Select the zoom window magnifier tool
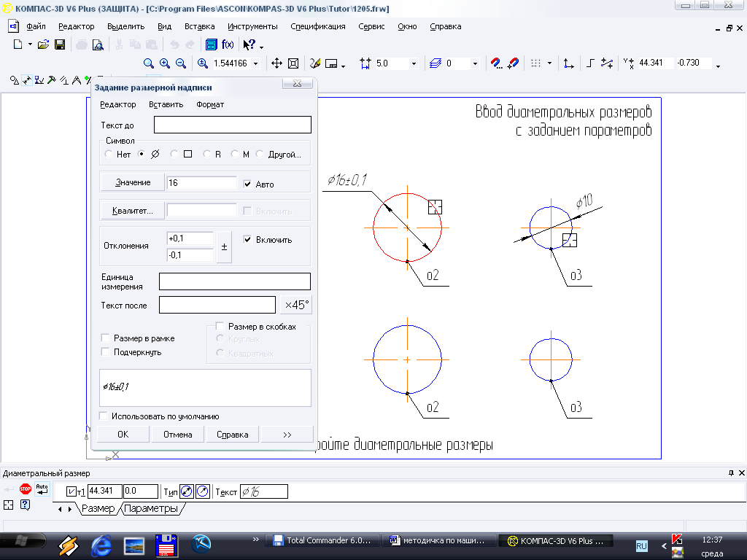Viewport: 747px width, 560px height. pyautogui.click(x=149, y=63)
